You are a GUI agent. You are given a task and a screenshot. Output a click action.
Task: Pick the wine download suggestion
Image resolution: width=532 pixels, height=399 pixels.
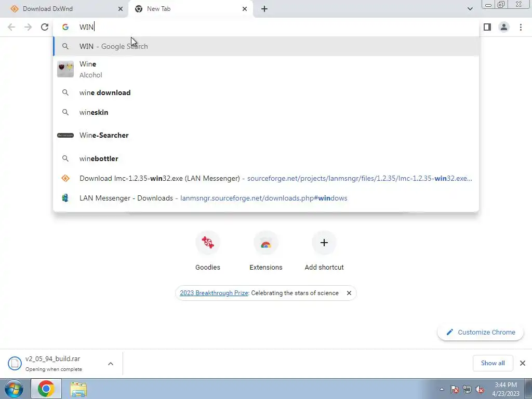tap(266, 92)
